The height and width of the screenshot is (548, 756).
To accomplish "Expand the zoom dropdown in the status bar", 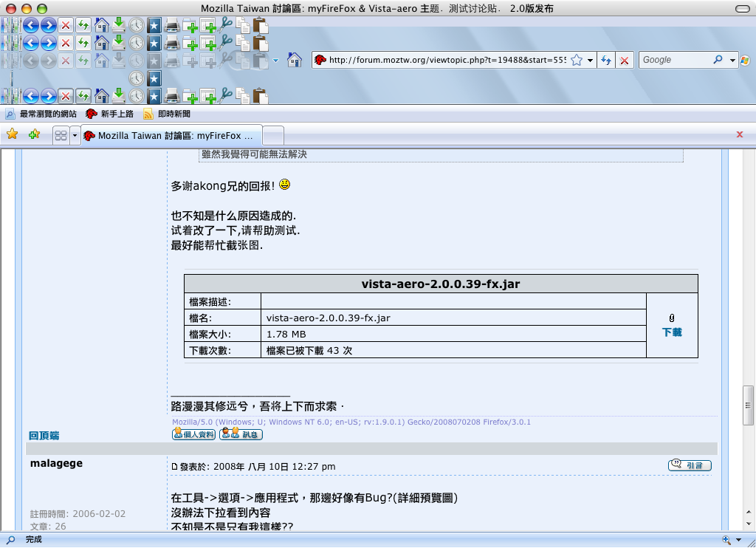I will pyautogui.click(x=739, y=540).
